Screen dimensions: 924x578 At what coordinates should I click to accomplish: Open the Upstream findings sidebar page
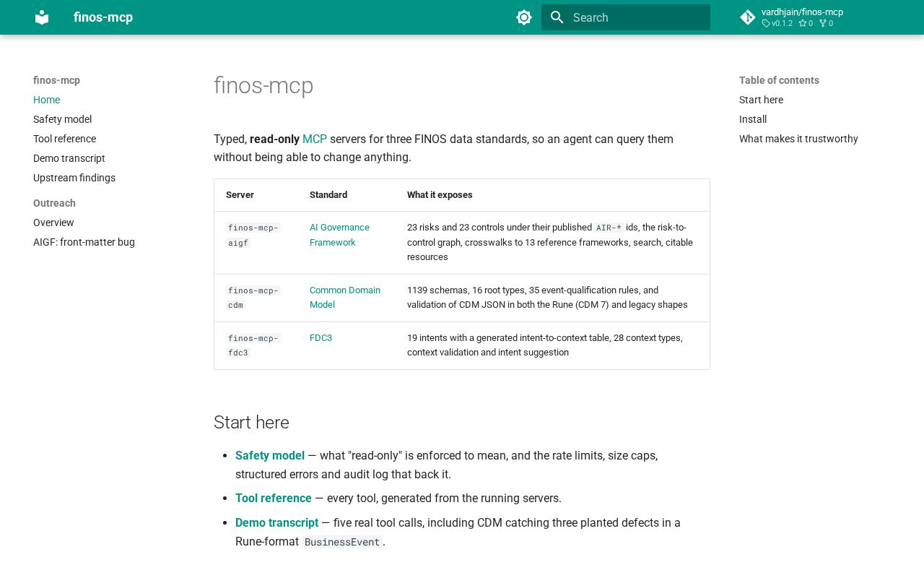(x=74, y=178)
